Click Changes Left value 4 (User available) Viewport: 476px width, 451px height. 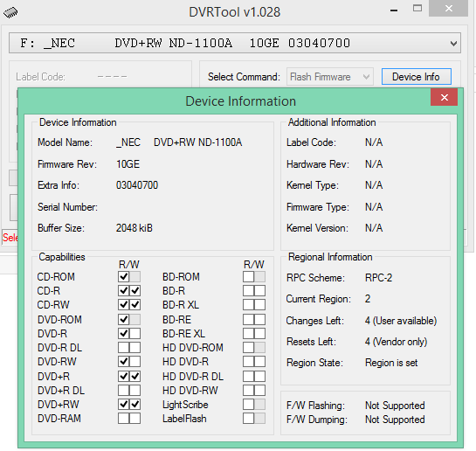click(x=401, y=321)
